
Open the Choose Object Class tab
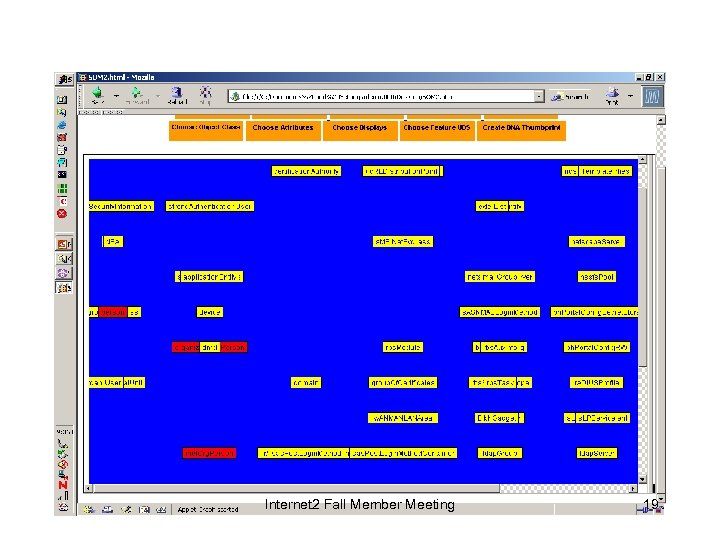click(x=206, y=130)
